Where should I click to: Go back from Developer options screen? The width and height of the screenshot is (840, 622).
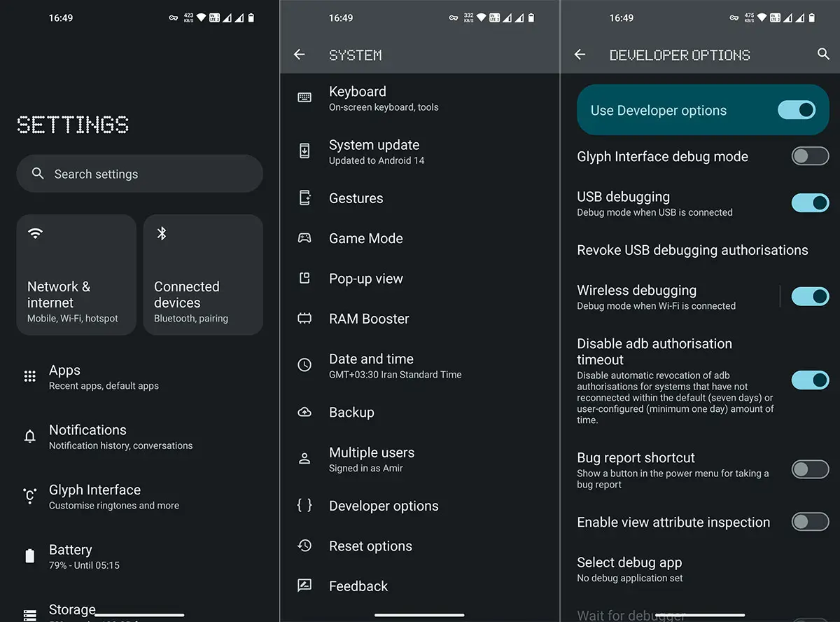click(x=580, y=55)
